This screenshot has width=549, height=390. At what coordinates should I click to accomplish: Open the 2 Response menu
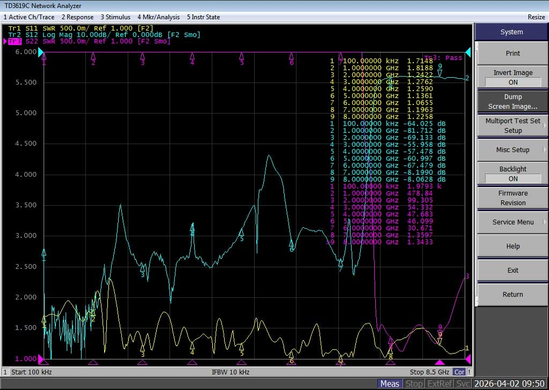click(x=77, y=17)
